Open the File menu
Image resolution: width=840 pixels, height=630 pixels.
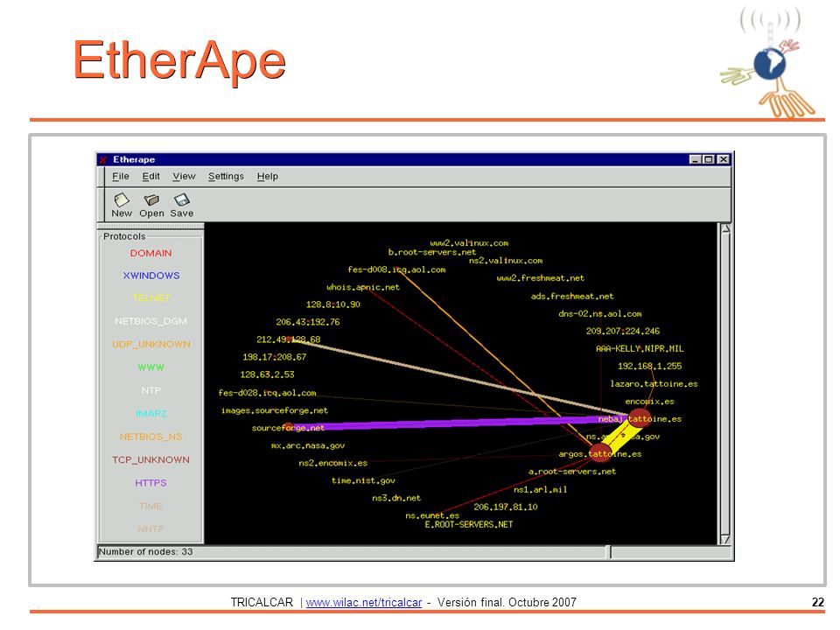(121, 176)
